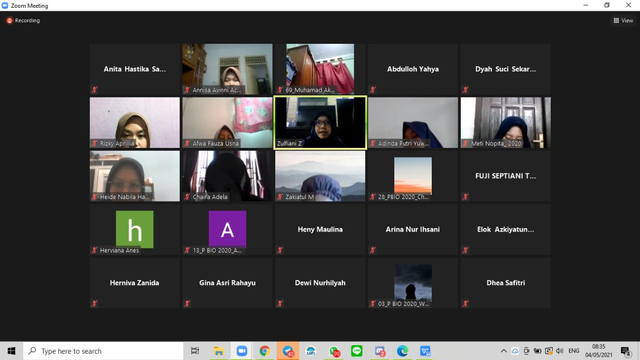Select Chaira Adela video tile
Screen dimensions: 640x360
click(x=227, y=176)
